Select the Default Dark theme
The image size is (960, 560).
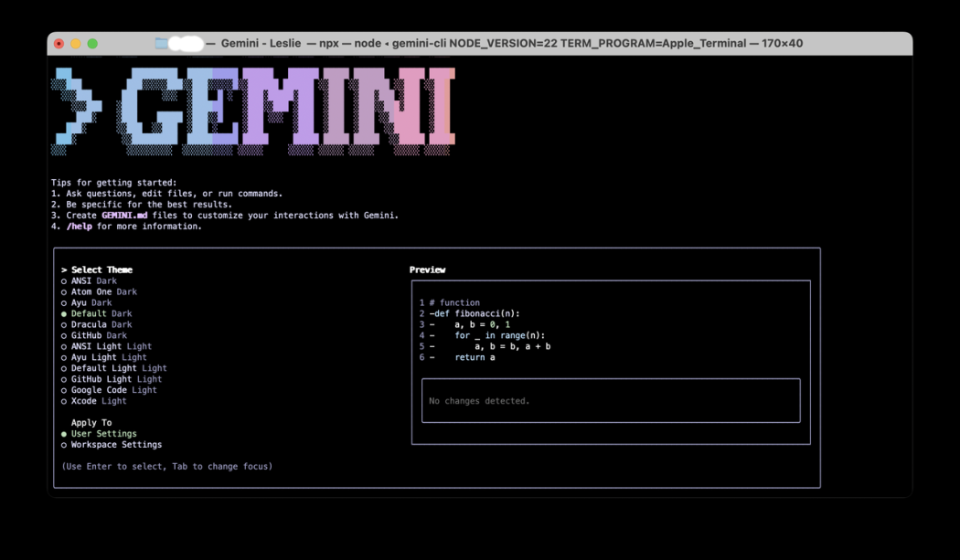[101, 313]
